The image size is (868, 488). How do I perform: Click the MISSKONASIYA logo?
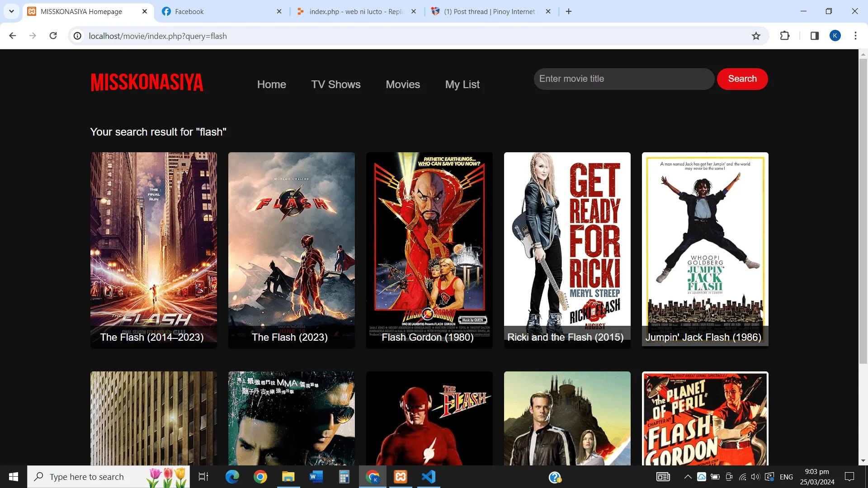point(147,83)
